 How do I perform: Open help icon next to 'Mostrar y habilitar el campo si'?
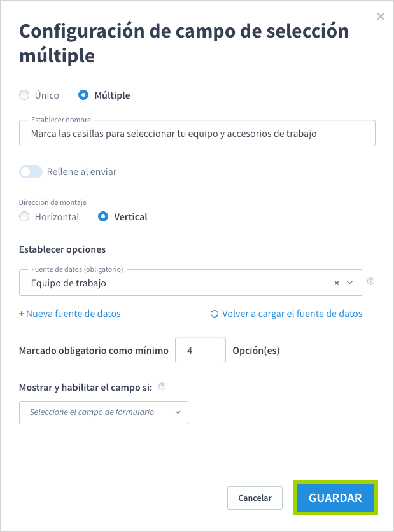(x=162, y=386)
